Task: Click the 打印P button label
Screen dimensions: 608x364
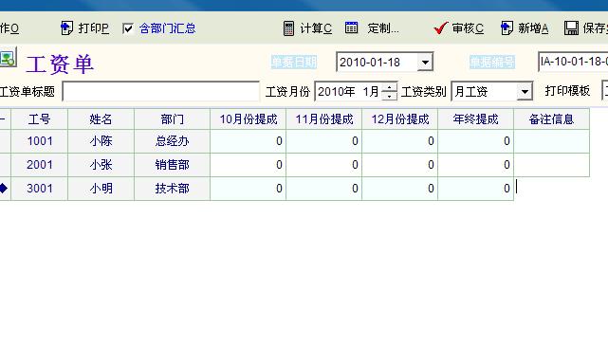Action: pos(94,28)
